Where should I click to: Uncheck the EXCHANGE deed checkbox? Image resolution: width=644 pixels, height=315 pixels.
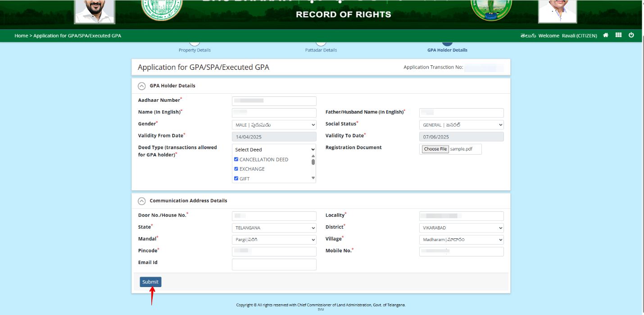(236, 169)
